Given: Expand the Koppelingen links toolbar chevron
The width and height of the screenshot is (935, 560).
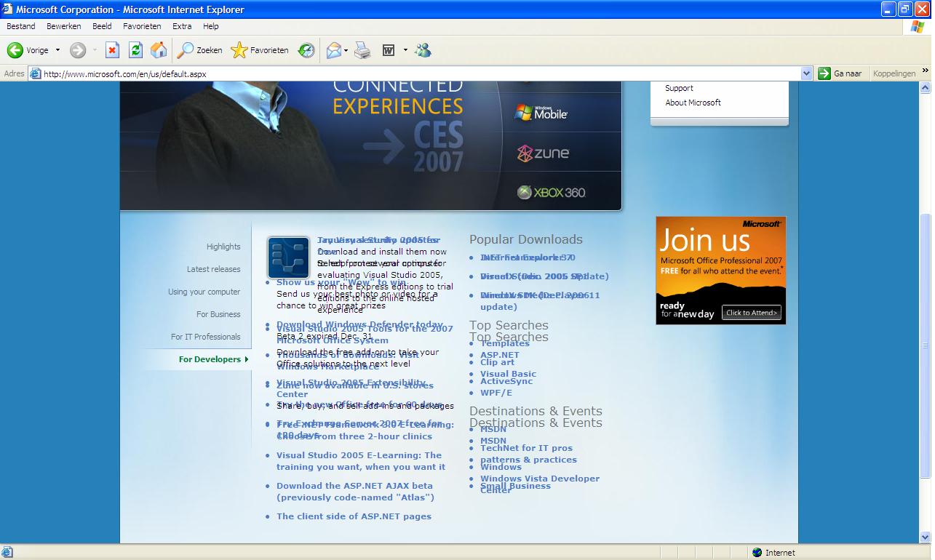Looking at the screenshot, I should (926, 71).
